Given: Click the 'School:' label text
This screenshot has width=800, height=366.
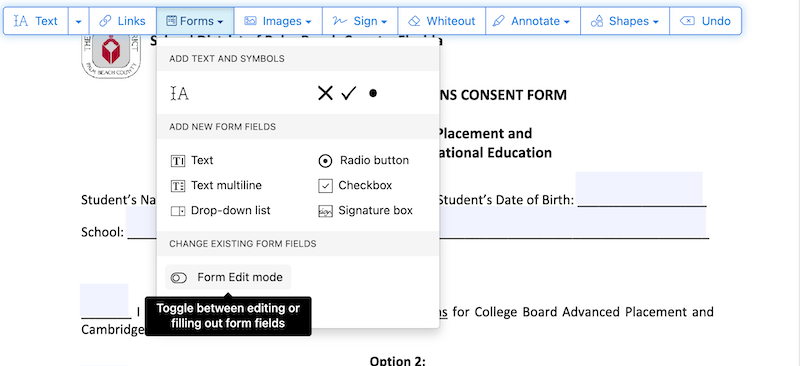Looking at the screenshot, I should coord(103,232).
